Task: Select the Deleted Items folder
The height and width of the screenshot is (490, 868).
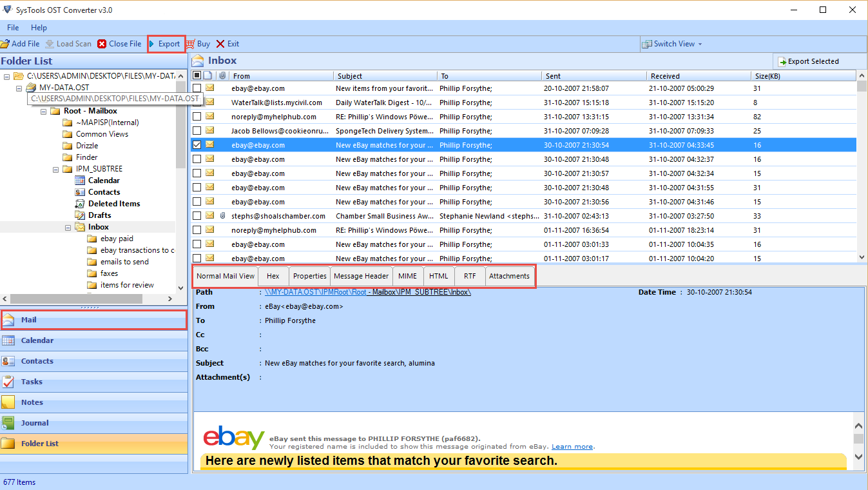Action: point(113,204)
